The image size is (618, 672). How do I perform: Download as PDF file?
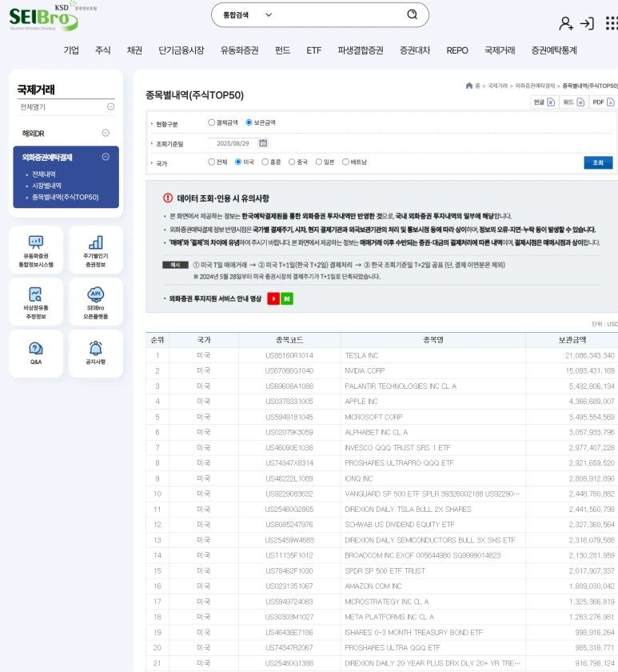click(604, 102)
